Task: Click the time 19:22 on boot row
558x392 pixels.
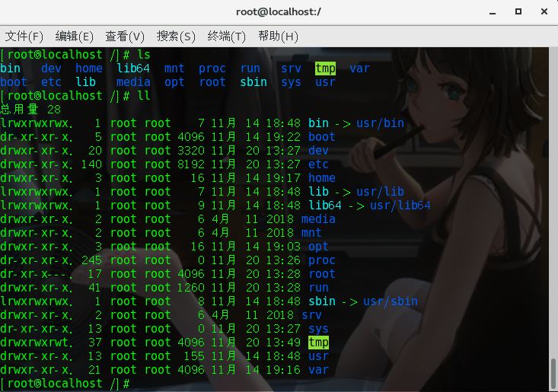Action: (x=284, y=137)
